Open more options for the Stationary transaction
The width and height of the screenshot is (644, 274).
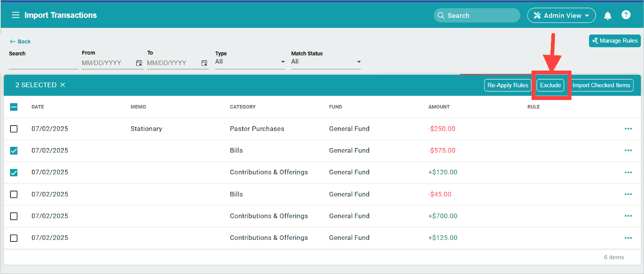628,129
